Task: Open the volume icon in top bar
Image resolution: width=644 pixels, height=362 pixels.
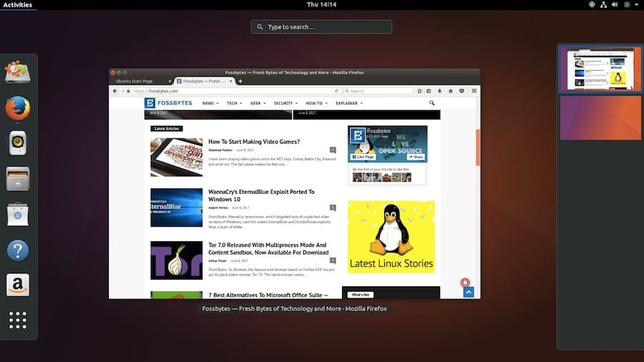Action: point(615,4)
